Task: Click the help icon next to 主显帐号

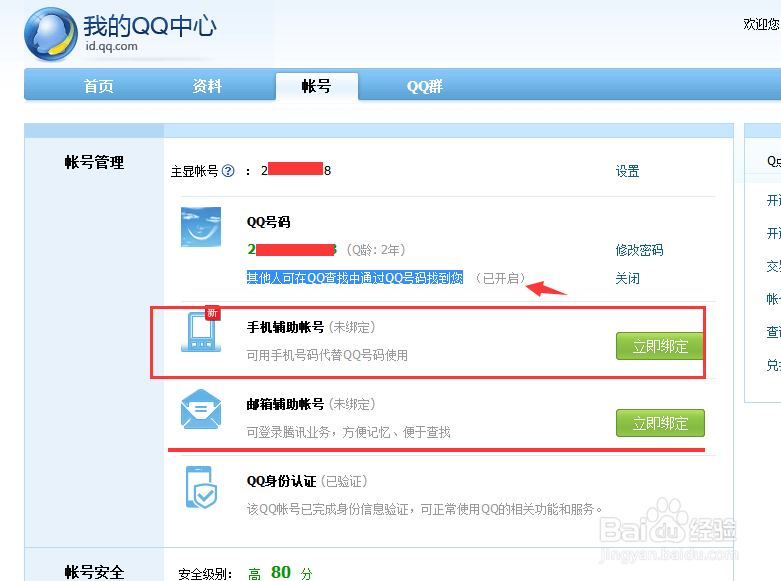Action: 228,171
